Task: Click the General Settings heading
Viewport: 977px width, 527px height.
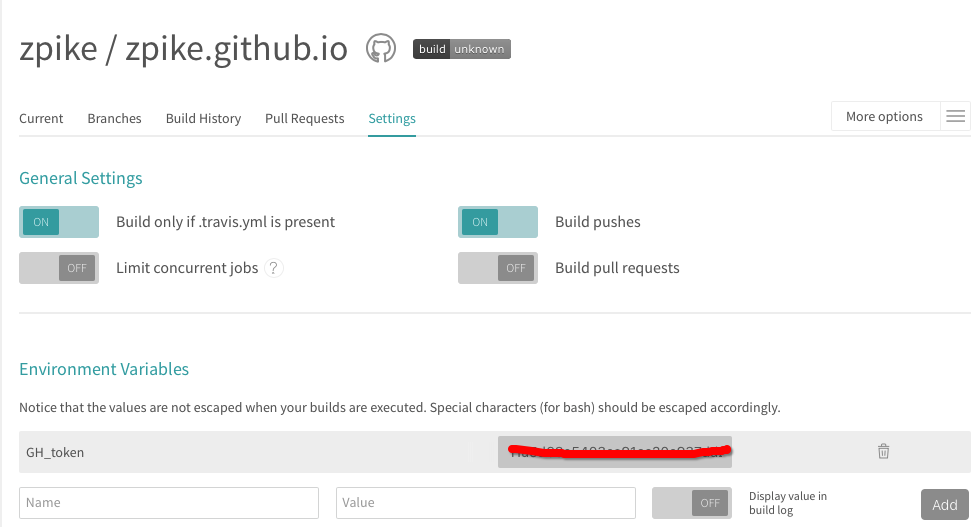Action: (81, 178)
